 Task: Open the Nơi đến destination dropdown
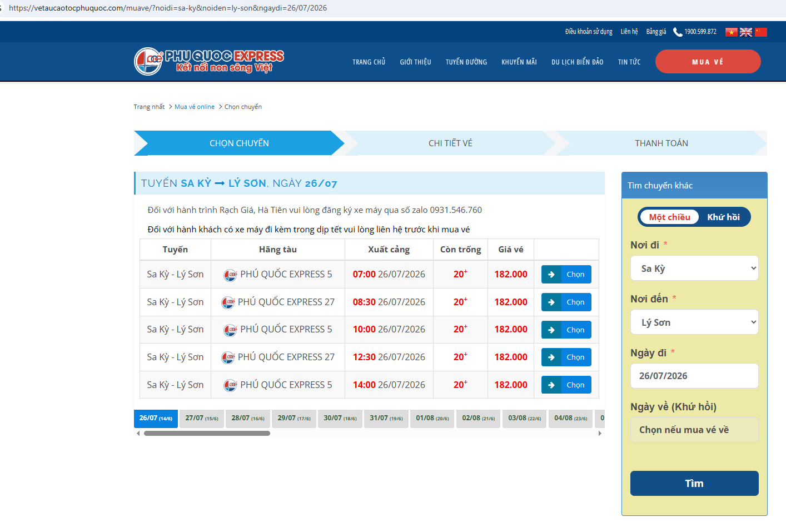(x=694, y=322)
